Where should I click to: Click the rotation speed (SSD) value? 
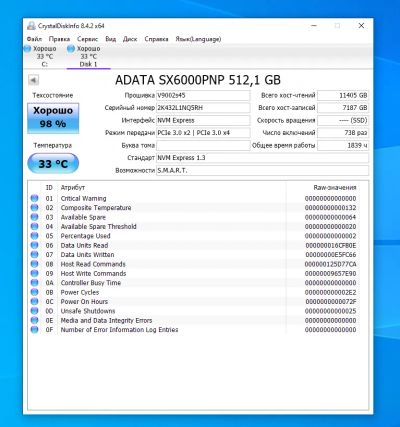pos(343,120)
